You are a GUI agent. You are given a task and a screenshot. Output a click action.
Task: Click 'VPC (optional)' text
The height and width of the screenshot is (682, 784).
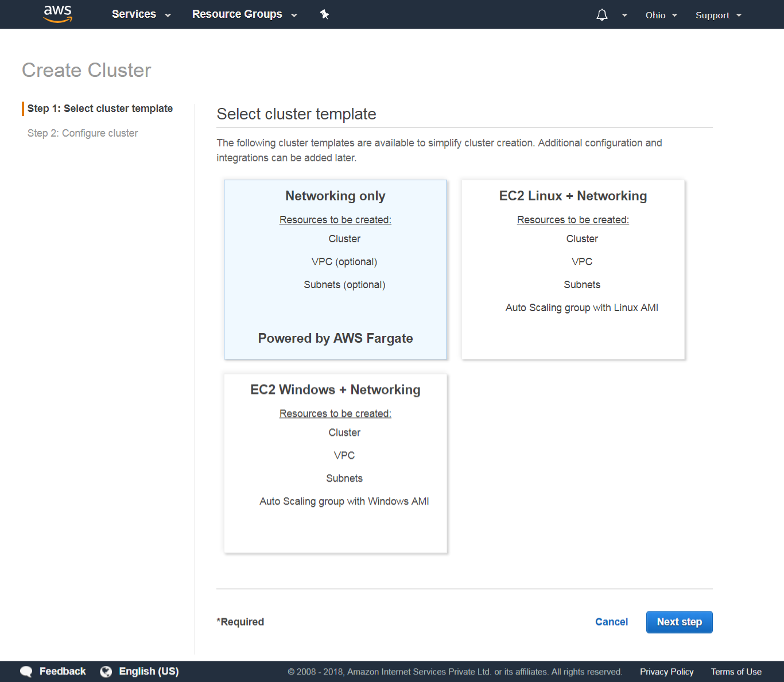[x=344, y=262]
